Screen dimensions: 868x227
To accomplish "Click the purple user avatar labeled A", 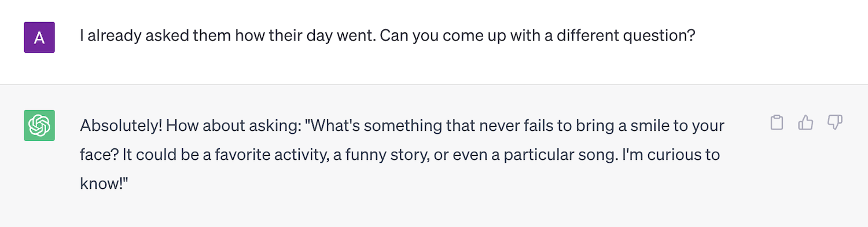I will 39,37.
